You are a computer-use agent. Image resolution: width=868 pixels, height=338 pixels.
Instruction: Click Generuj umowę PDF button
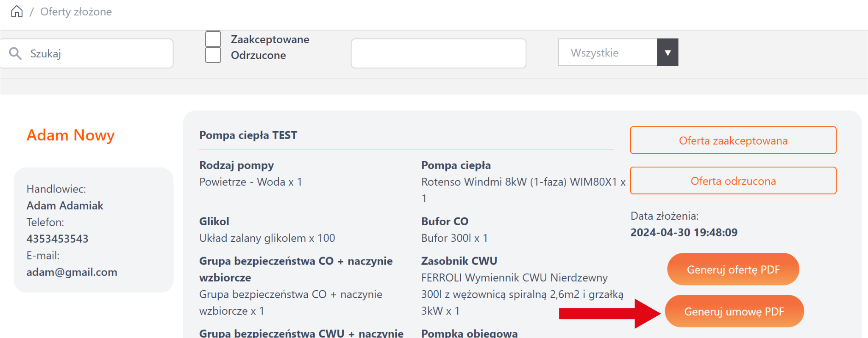click(734, 312)
